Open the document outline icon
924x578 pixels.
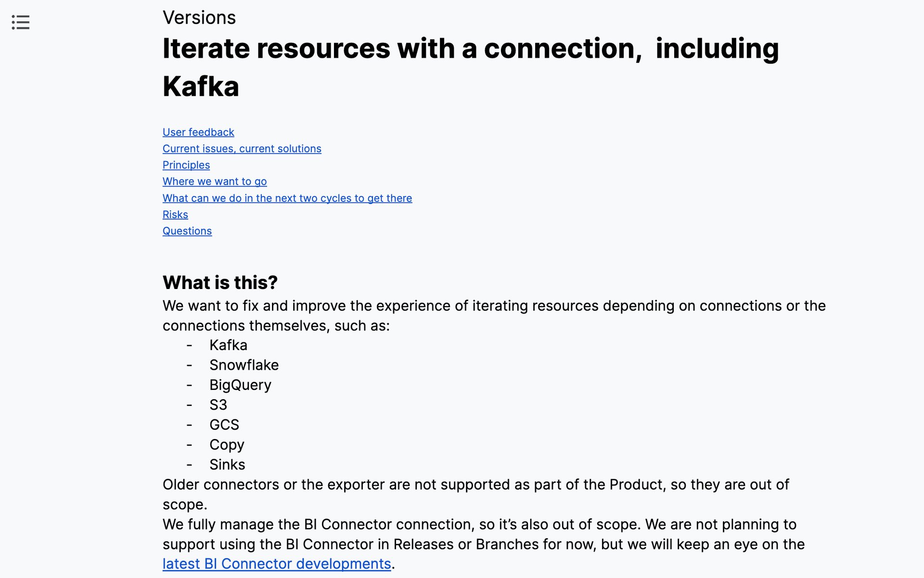point(21,22)
